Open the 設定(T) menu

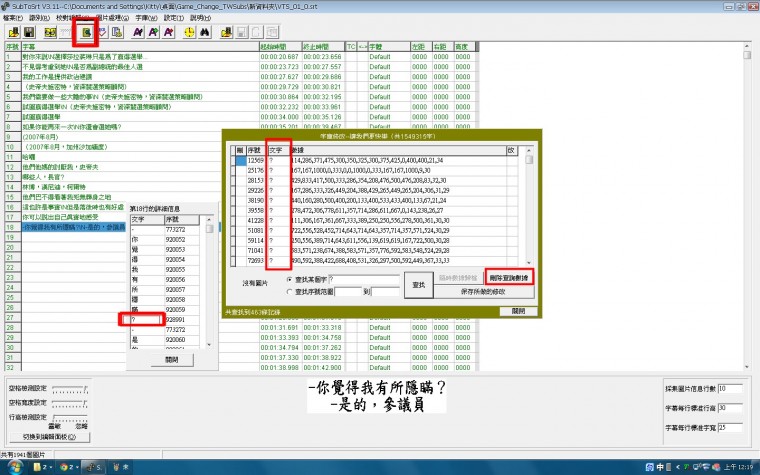[174, 18]
